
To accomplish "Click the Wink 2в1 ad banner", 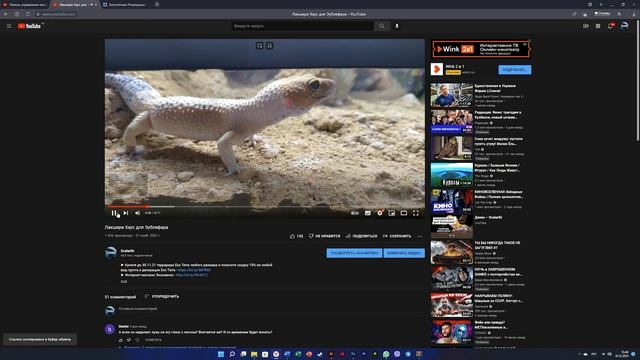I will pos(481,49).
